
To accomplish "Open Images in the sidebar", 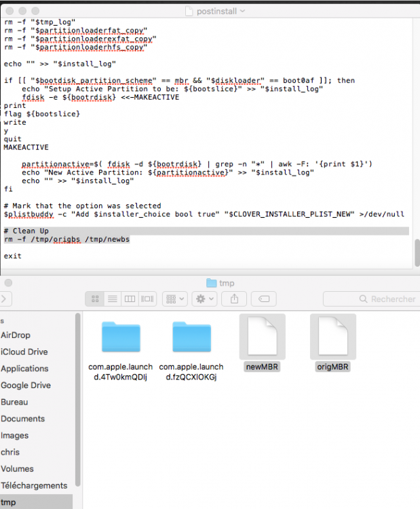I will (15, 435).
